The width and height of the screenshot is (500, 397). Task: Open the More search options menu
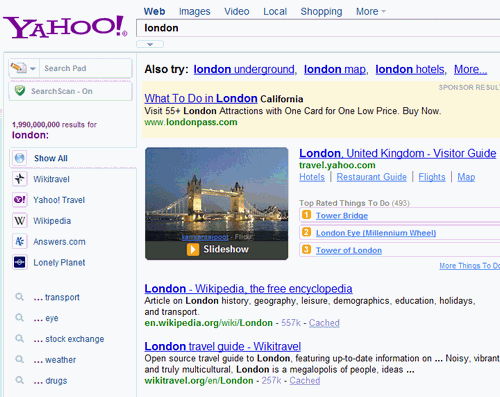point(371,11)
